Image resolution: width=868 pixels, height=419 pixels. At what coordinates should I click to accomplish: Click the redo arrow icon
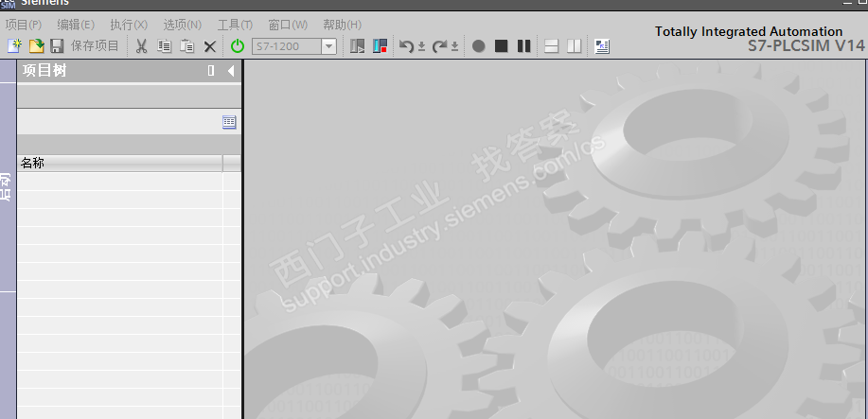click(x=439, y=46)
